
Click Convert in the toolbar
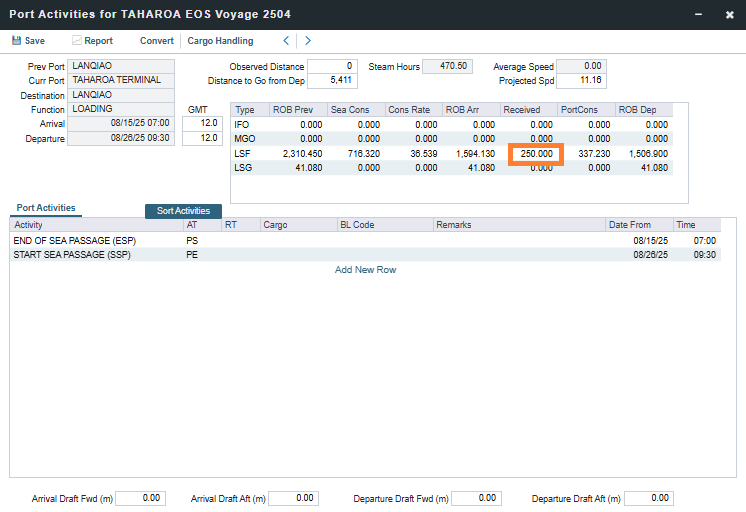point(156,41)
